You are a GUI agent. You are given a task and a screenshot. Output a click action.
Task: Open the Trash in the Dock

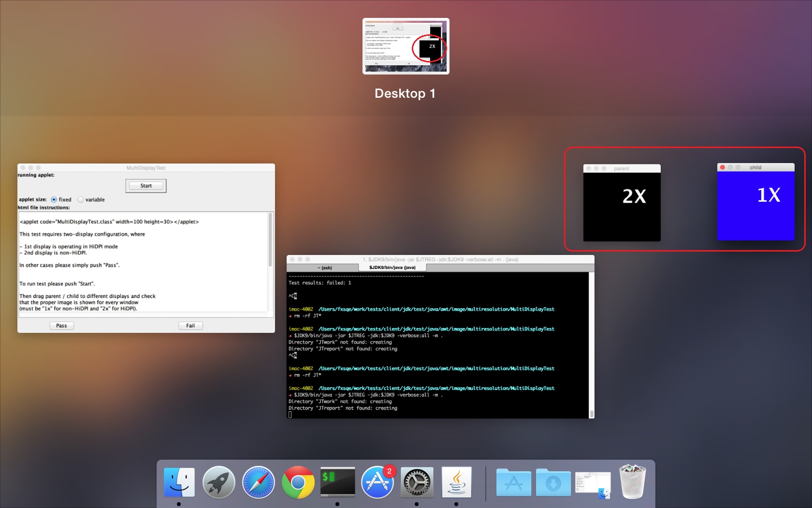point(633,482)
